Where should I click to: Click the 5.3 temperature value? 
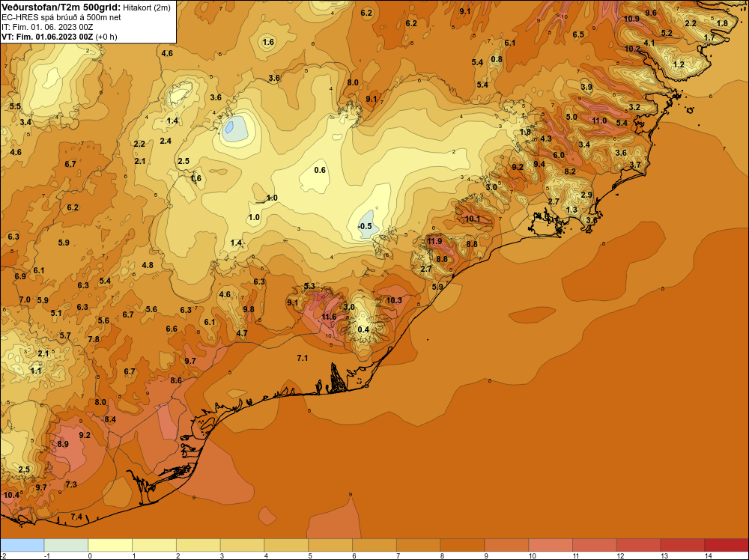[x=309, y=286]
